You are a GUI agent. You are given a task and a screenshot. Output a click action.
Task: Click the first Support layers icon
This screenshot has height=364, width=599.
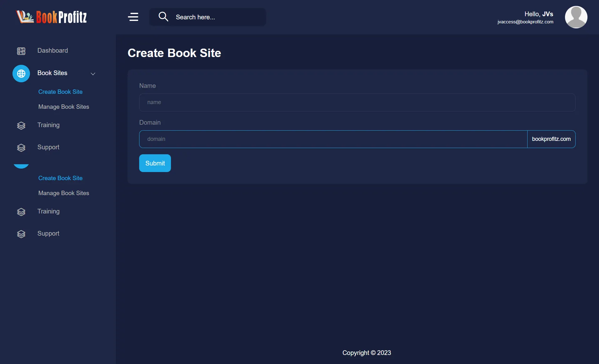click(21, 147)
